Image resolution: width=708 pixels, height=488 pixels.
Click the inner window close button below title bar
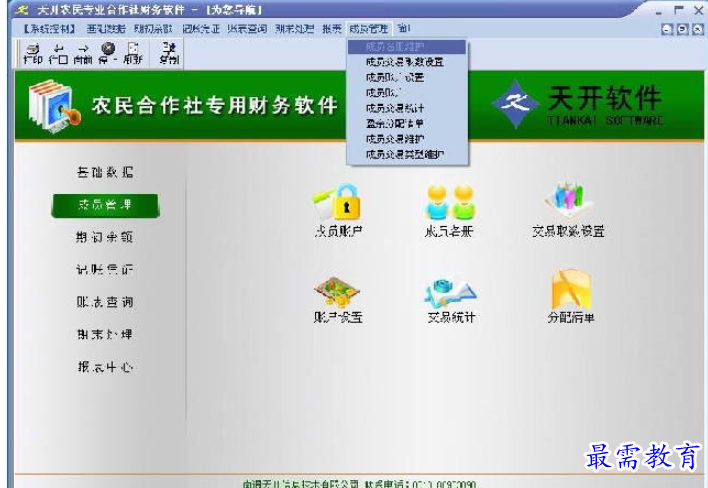click(698, 29)
